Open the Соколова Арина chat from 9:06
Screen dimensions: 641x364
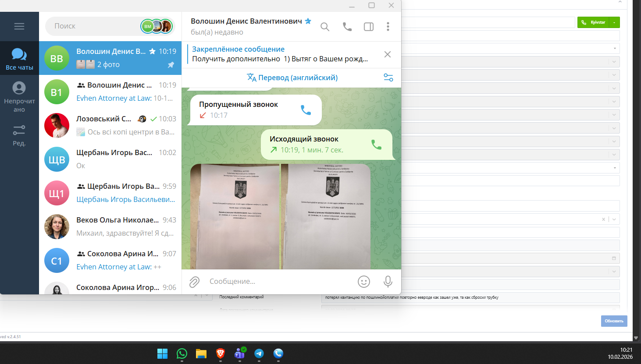[110, 286]
